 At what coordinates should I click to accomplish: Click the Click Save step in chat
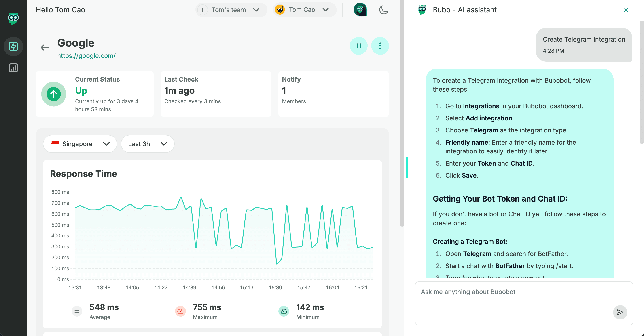(x=462, y=175)
